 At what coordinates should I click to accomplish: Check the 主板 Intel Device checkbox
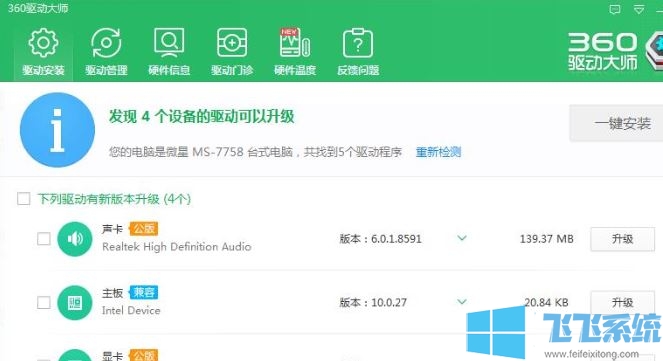pyautogui.click(x=44, y=303)
